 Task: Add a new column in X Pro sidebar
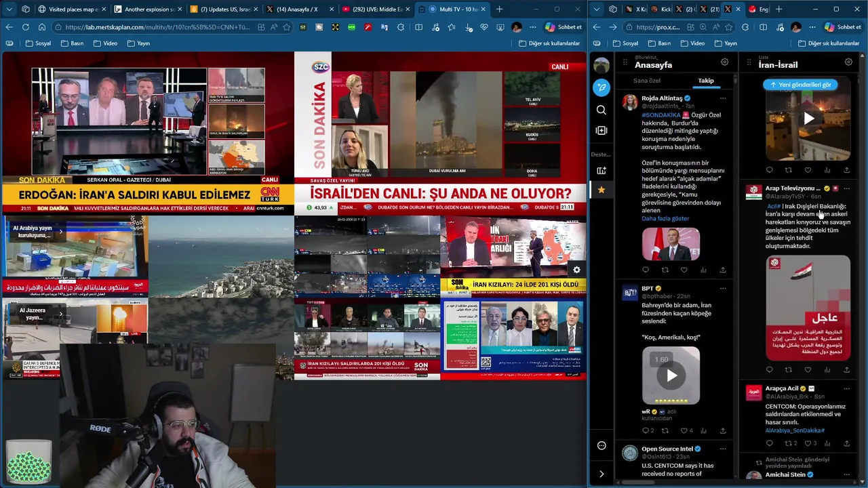(601, 130)
